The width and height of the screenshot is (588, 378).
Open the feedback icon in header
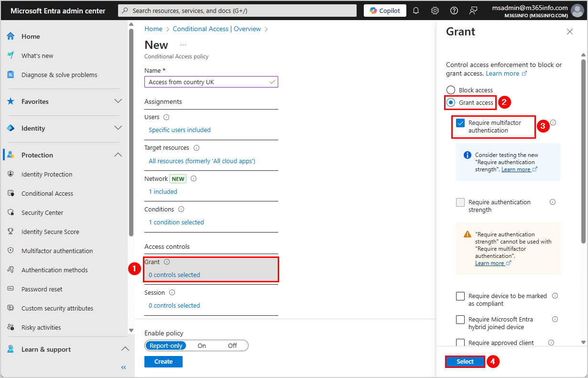(473, 11)
